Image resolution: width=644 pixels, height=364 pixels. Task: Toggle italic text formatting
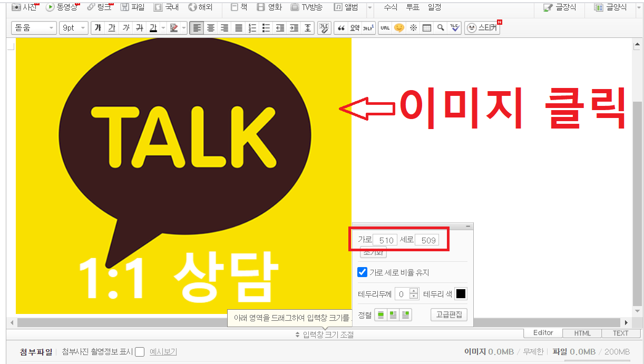pos(125,28)
